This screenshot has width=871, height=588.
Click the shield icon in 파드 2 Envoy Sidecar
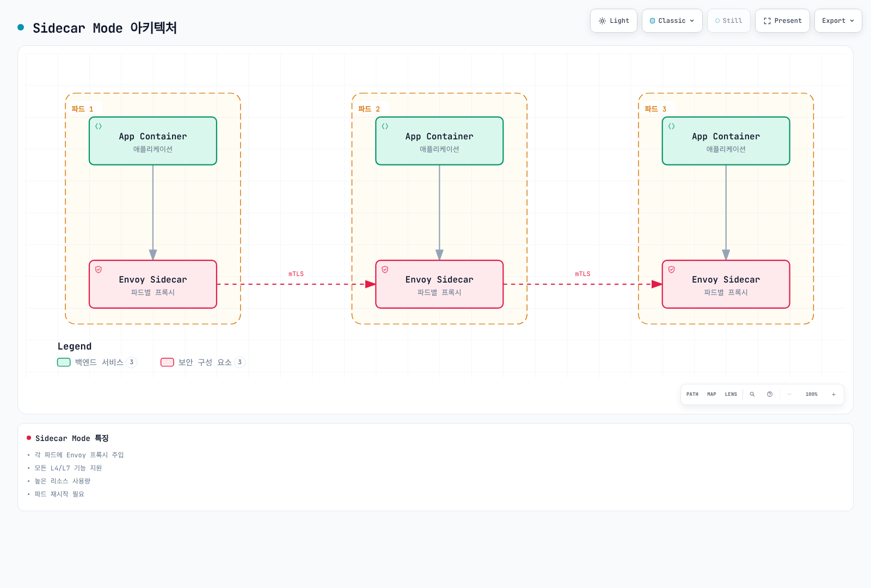[385, 269]
